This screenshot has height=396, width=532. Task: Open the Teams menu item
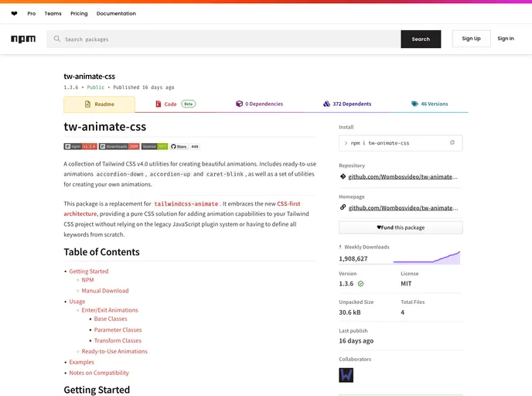click(x=53, y=14)
